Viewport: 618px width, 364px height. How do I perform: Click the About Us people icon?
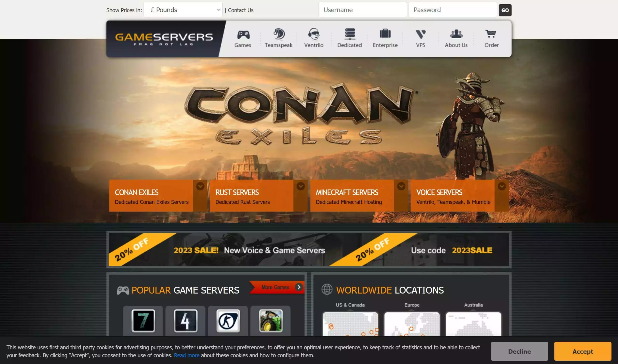click(x=456, y=34)
